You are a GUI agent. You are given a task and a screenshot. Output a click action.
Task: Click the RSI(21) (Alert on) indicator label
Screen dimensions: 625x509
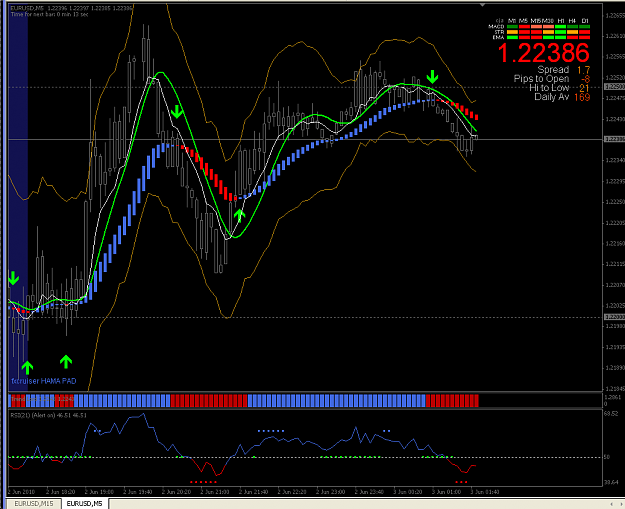pyautogui.click(x=48, y=415)
